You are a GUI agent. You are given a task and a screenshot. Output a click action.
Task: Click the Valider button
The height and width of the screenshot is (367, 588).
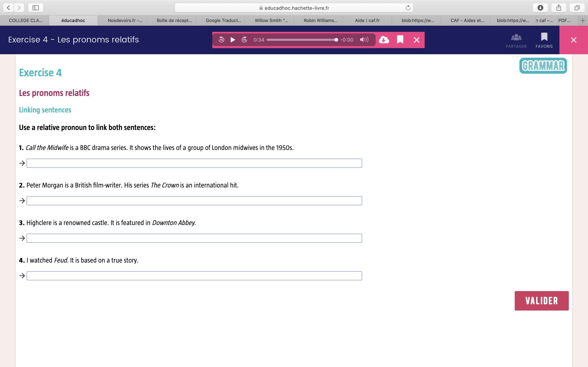(x=541, y=301)
